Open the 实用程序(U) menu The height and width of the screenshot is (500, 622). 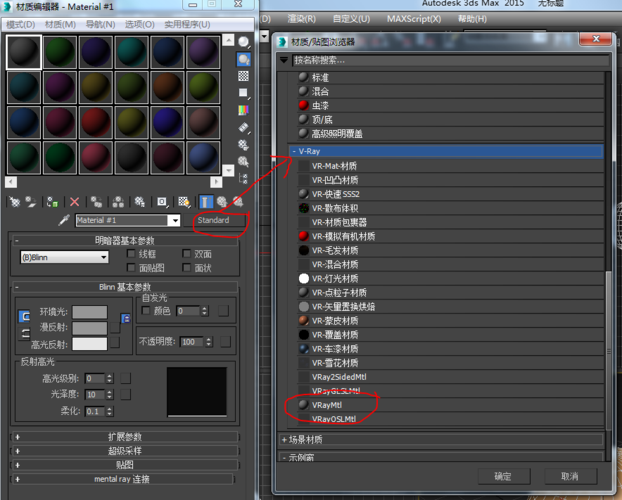point(187,25)
